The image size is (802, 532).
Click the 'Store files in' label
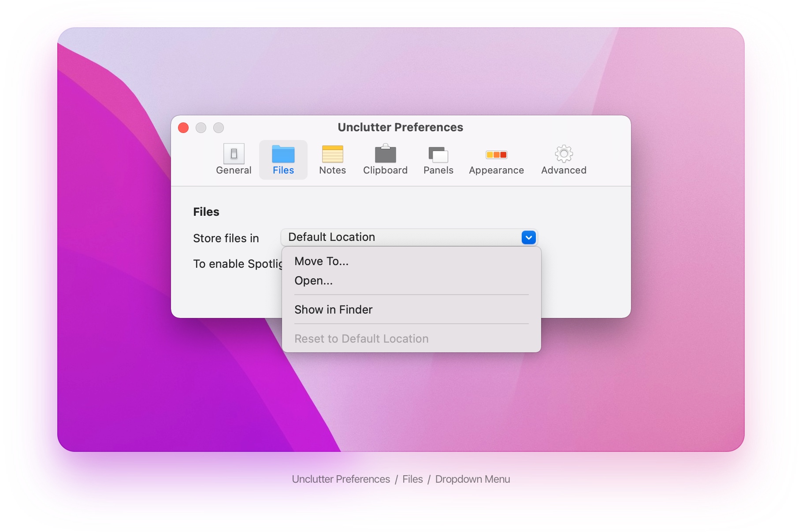226,238
